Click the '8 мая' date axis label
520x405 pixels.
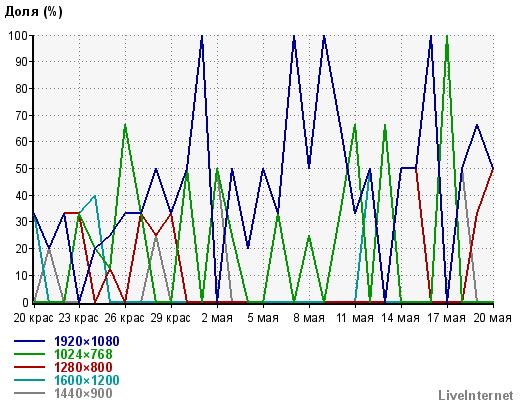coord(309,318)
